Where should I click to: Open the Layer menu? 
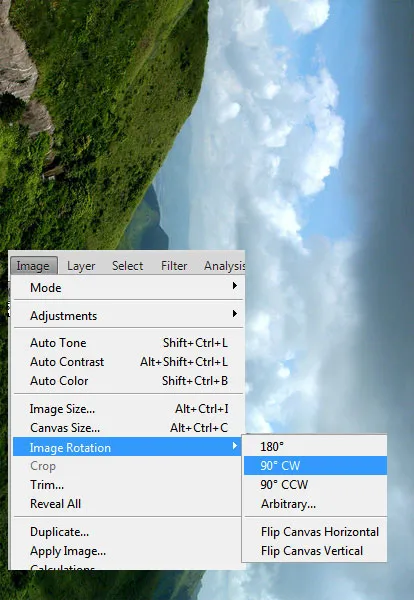click(81, 266)
